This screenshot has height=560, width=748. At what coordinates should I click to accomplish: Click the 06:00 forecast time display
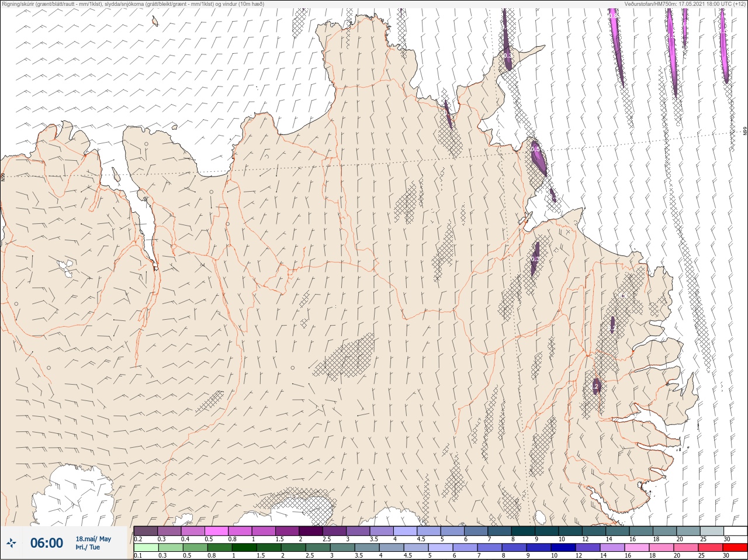[x=47, y=543]
